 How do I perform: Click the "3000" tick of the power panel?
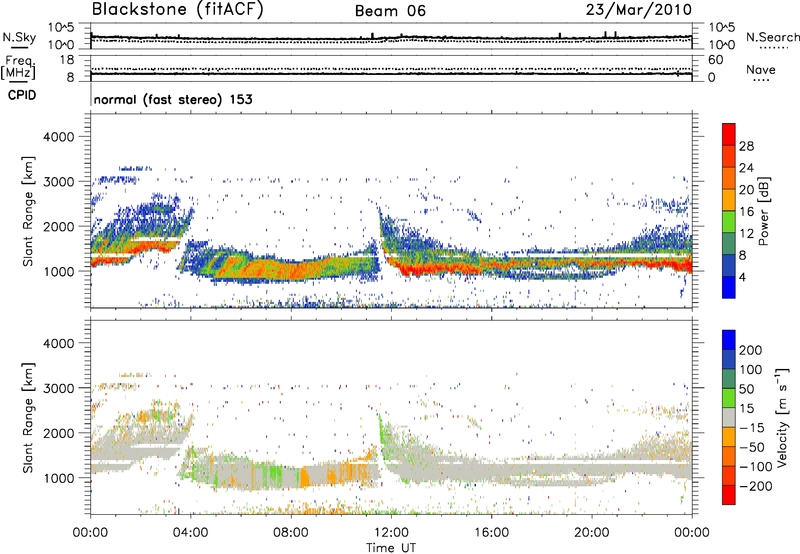[x=58, y=182]
